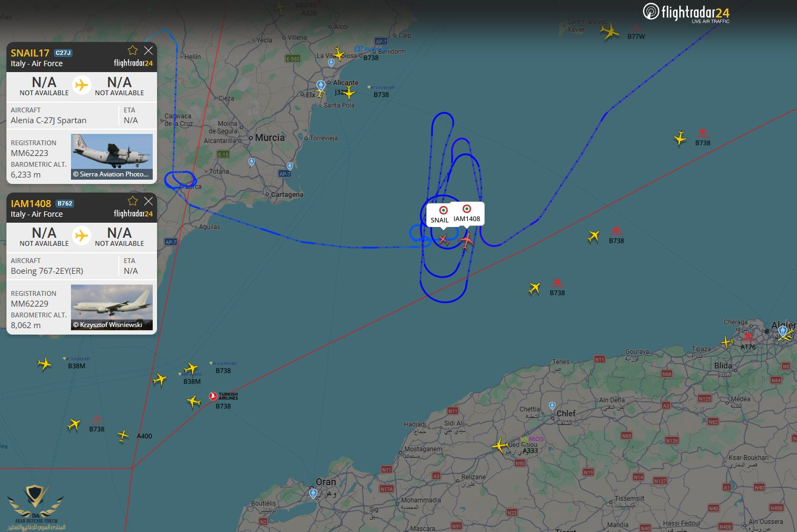Open the C-27J Spartan aircraft photo
The width and height of the screenshot is (797, 532).
[112, 157]
